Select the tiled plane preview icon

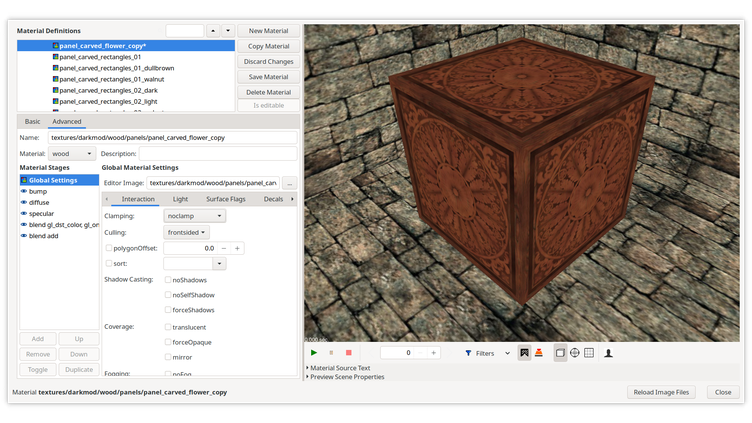click(589, 353)
